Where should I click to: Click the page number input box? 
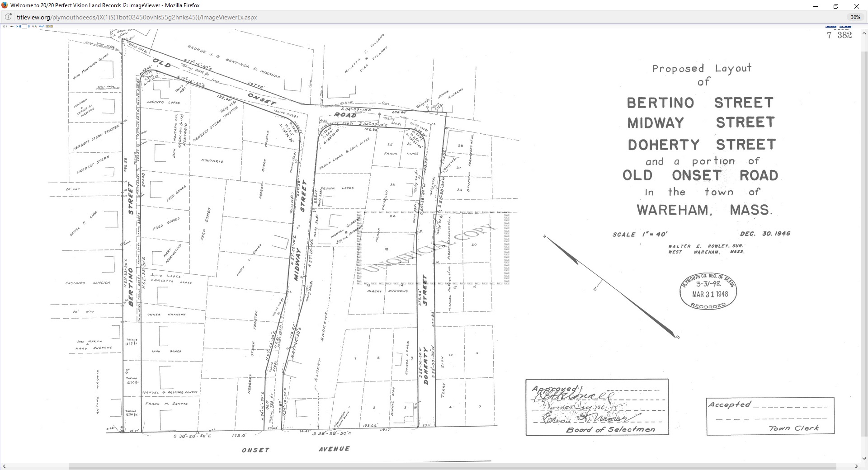point(25,27)
